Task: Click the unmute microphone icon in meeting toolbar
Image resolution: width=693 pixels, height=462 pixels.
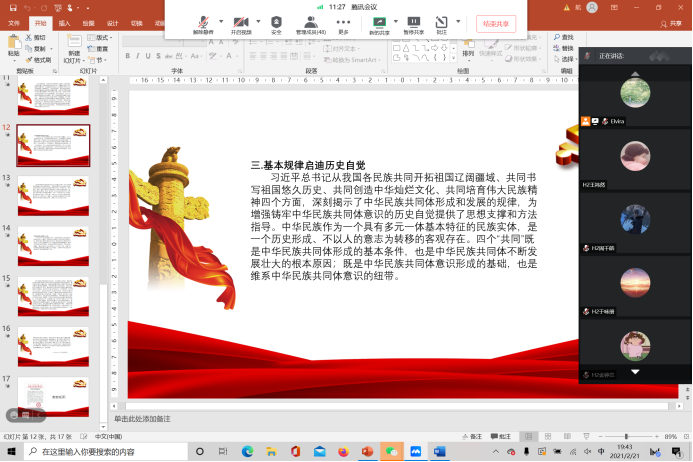Action: tap(204, 22)
